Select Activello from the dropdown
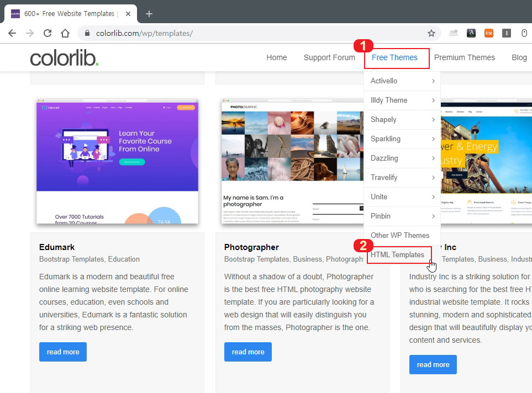This screenshot has width=532, height=393. click(384, 81)
